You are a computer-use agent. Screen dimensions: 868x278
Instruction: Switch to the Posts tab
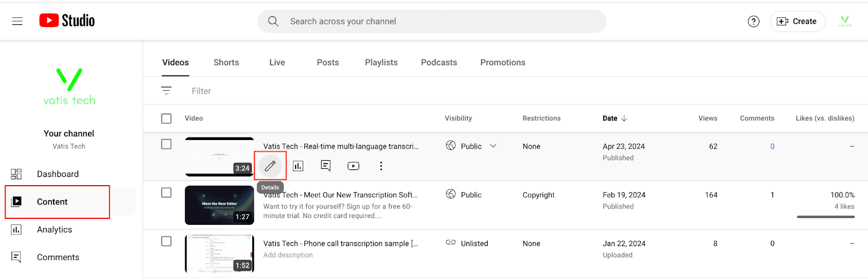tap(328, 62)
